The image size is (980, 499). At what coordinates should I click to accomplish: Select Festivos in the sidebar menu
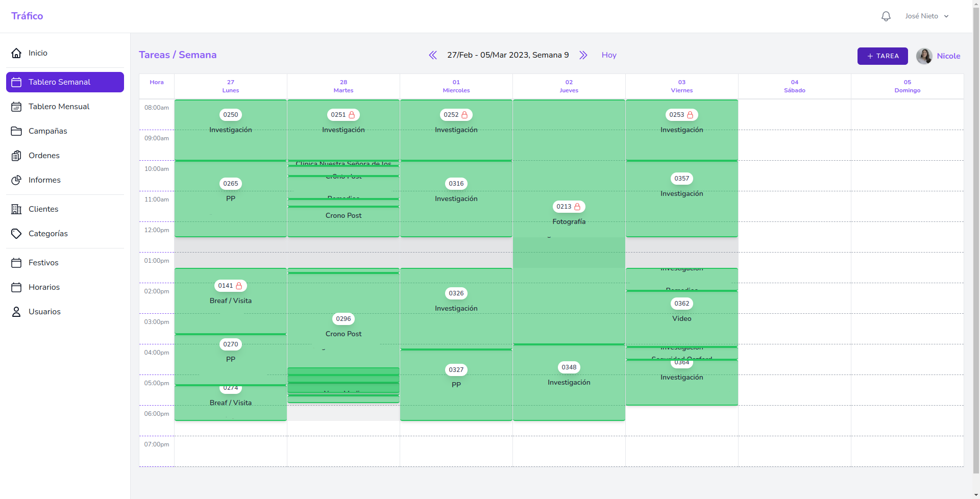tap(43, 263)
